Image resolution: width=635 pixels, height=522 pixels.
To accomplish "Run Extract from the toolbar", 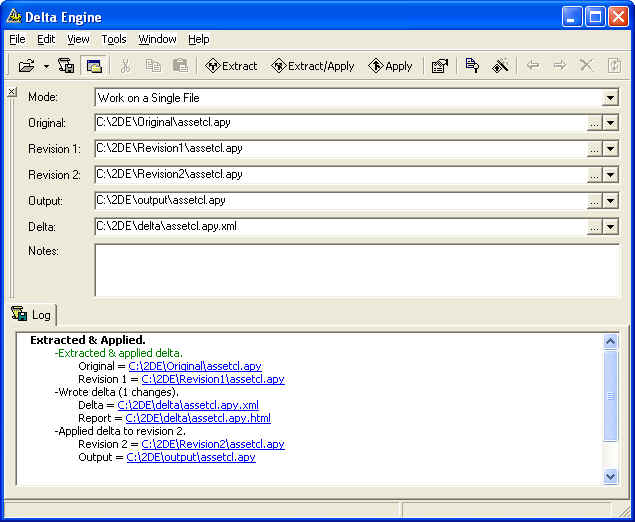I will click(231, 66).
